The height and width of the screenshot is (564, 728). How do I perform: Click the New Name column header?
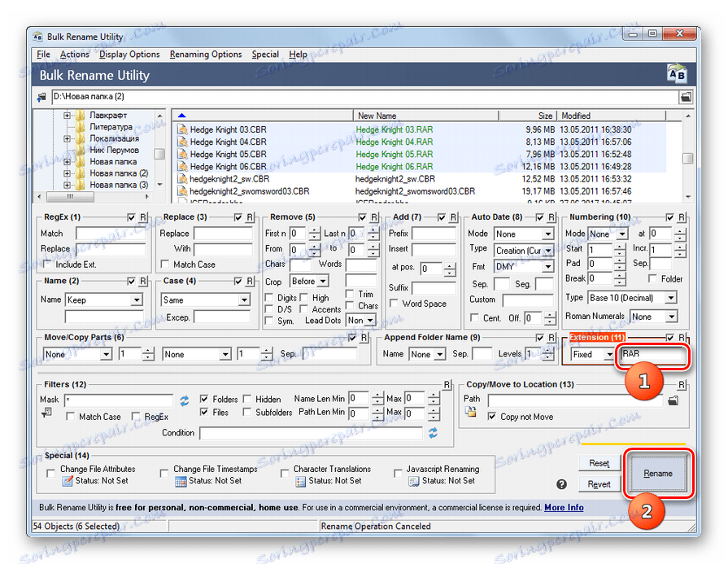(x=425, y=116)
